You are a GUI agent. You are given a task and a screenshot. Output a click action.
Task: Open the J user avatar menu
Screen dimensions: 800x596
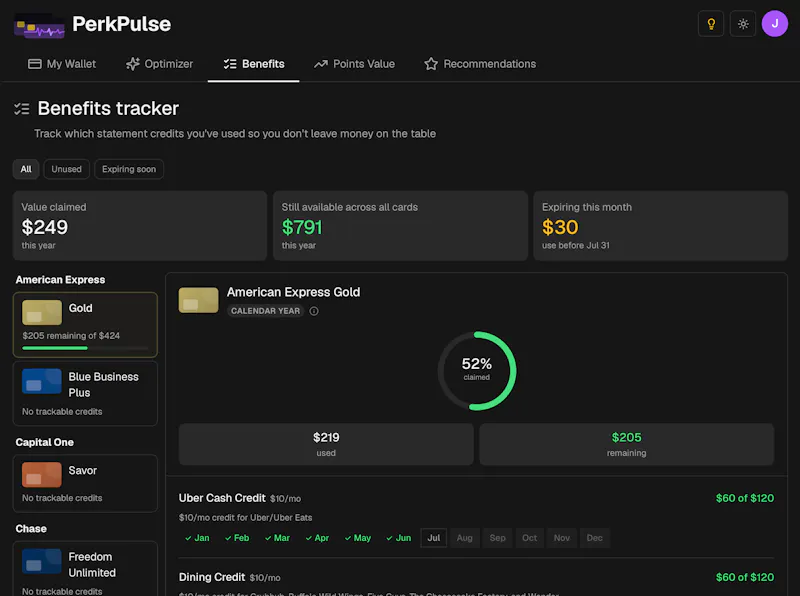coord(774,23)
